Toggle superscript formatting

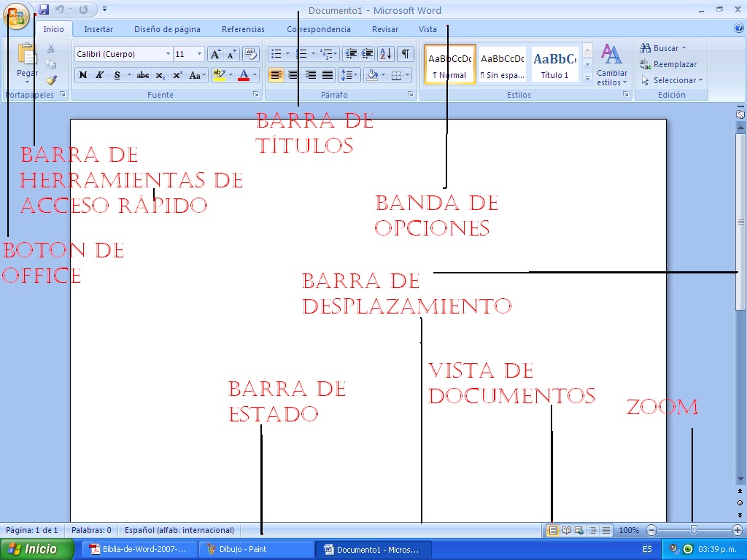(x=178, y=75)
